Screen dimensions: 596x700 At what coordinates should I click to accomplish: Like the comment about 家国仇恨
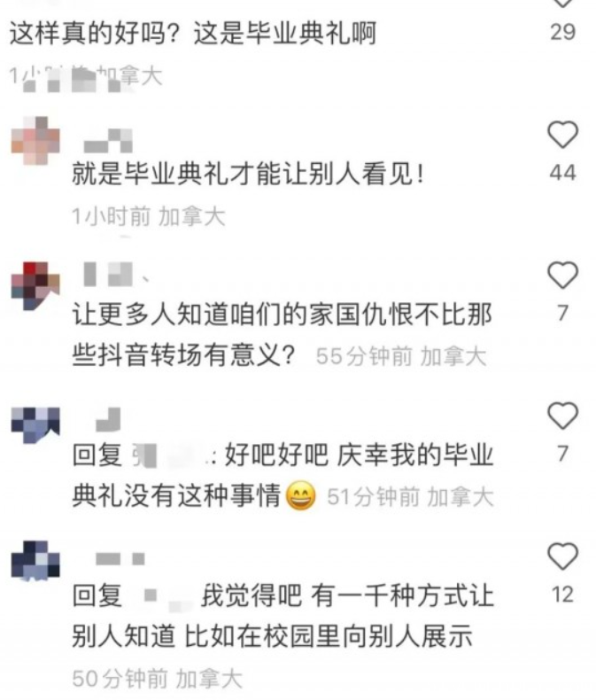(x=562, y=275)
